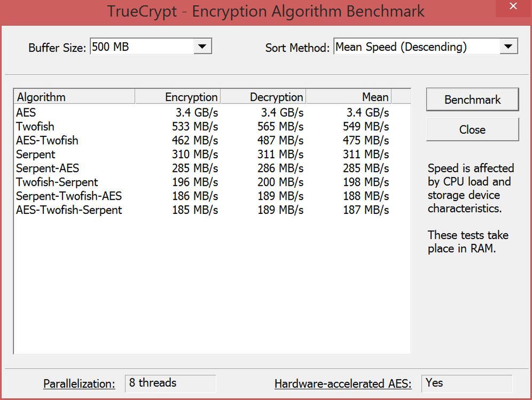Click the Benchmark button
Viewport: 532px width, 400px height.
click(x=472, y=99)
